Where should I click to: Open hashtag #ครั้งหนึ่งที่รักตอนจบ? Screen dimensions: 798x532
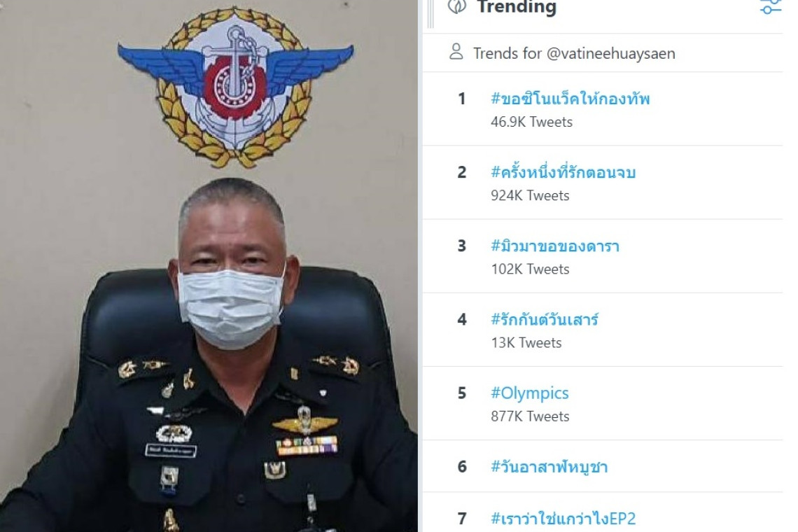pos(563,172)
